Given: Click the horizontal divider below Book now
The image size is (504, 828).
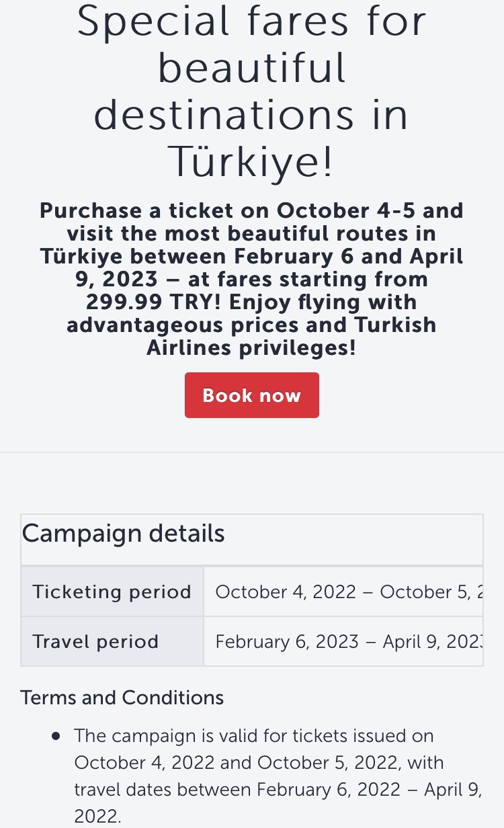Looking at the screenshot, I should (x=251, y=452).
